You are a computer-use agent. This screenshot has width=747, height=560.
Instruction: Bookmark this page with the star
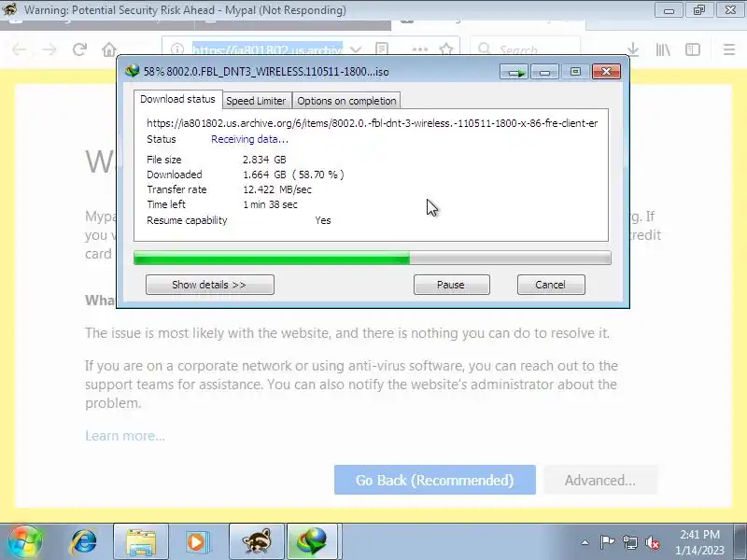(x=446, y=49)
